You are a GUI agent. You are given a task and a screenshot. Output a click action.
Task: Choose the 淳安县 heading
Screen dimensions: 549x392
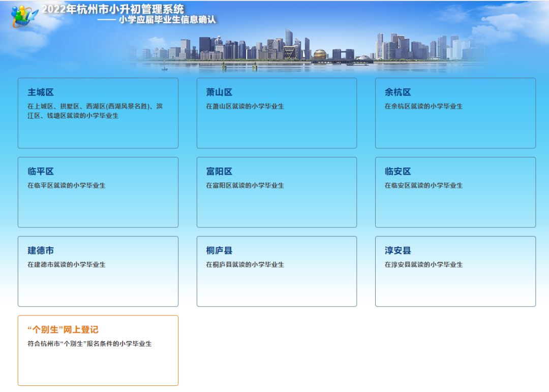(x=398, y=251)
